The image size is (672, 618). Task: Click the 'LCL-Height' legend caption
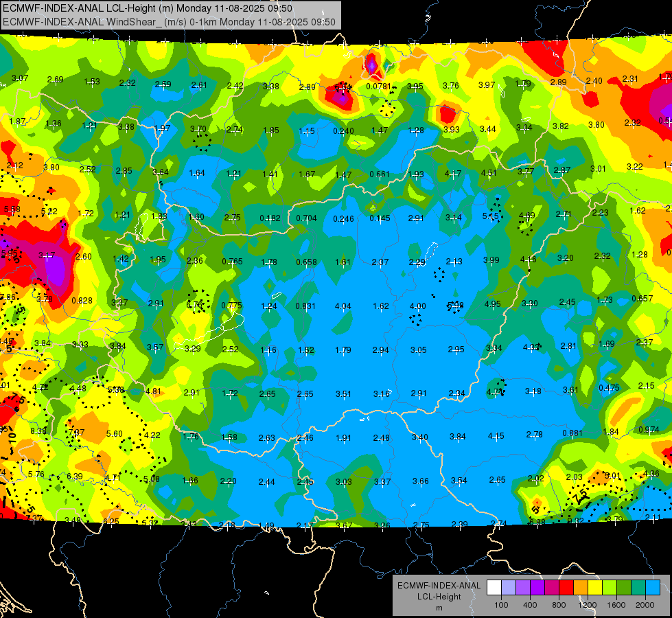(x=439, y=597)
